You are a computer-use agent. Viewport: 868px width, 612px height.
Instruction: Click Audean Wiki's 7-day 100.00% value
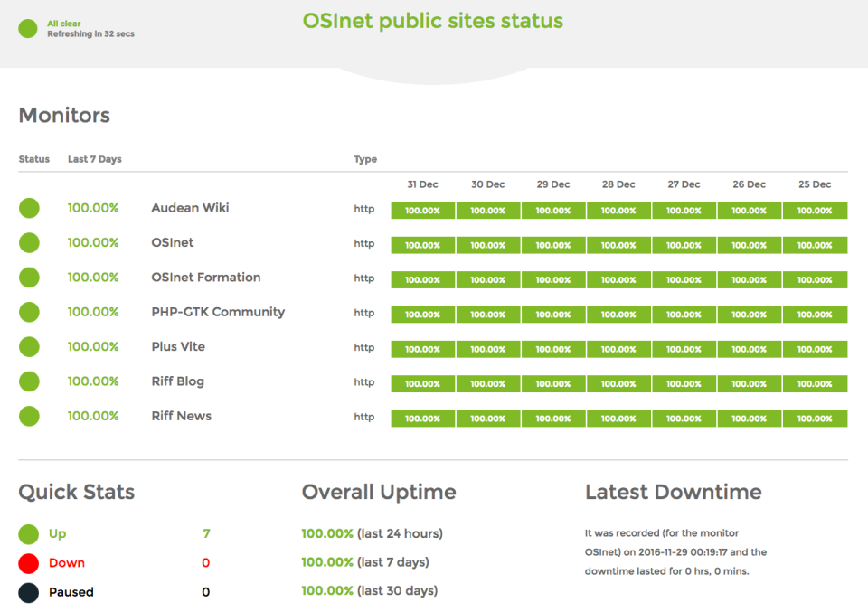tap(93, 208)
